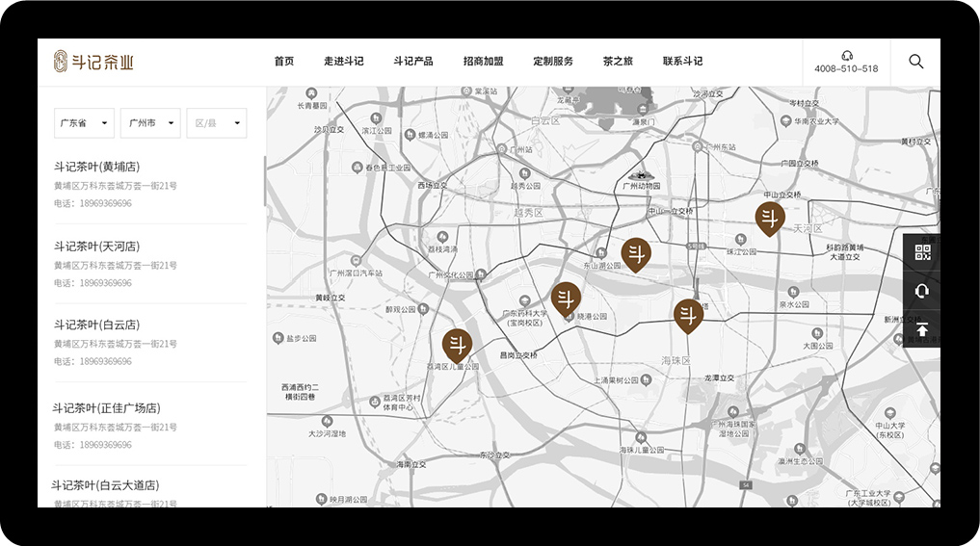Click the QR code icon on side panel
The height and width of the screenshot is (546, 980).
922,252
